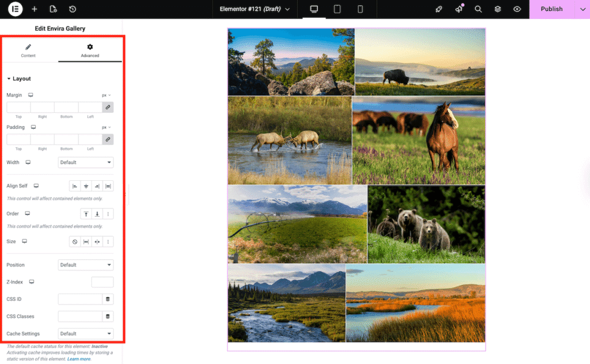Switch to the Content tab

[x=28, y=51]
